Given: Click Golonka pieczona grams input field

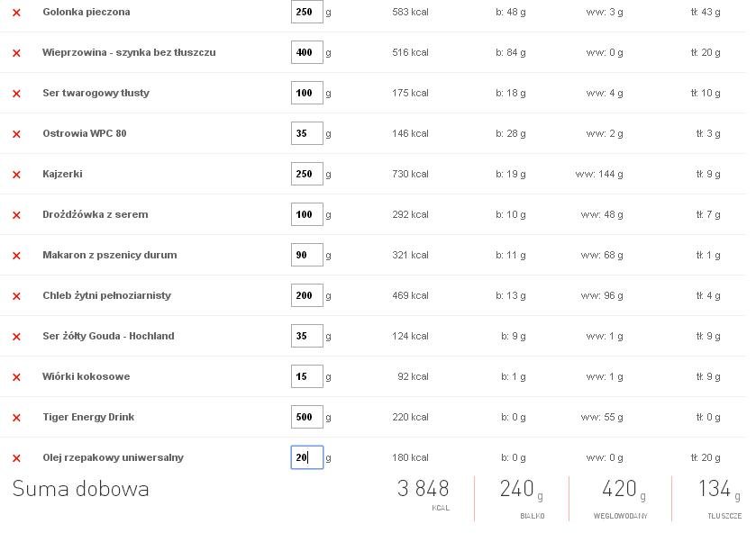Looking at the screenshot, I should click(306, 12).
